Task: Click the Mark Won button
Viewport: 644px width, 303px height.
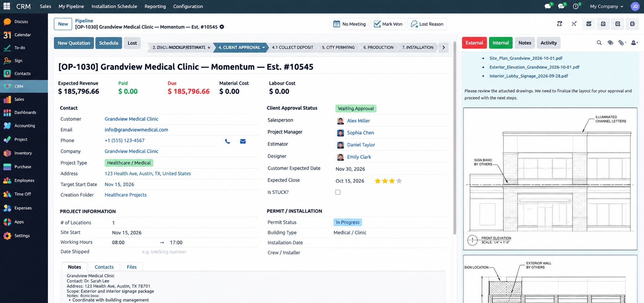Action: 388,24
